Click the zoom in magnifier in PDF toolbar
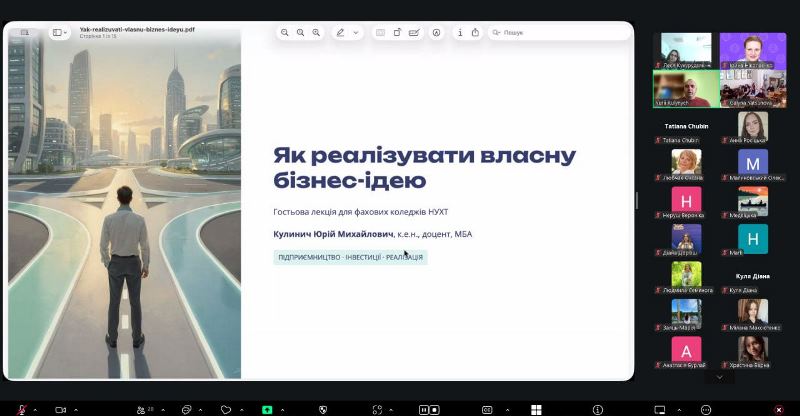 [317, 33]
